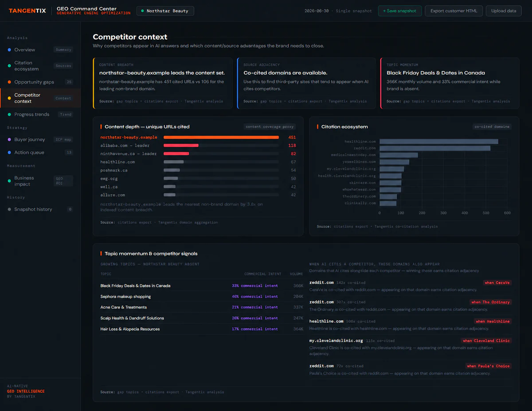Select Scalp Health & Dandruff Solutions row

[202, 318]
